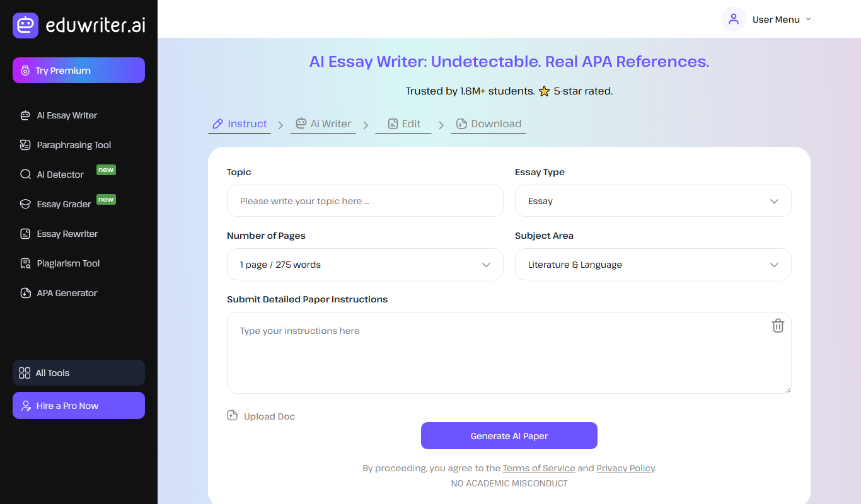Click the new badge next to AI Detector
Viewport: 861px width, 504px height.
(106, 169)
